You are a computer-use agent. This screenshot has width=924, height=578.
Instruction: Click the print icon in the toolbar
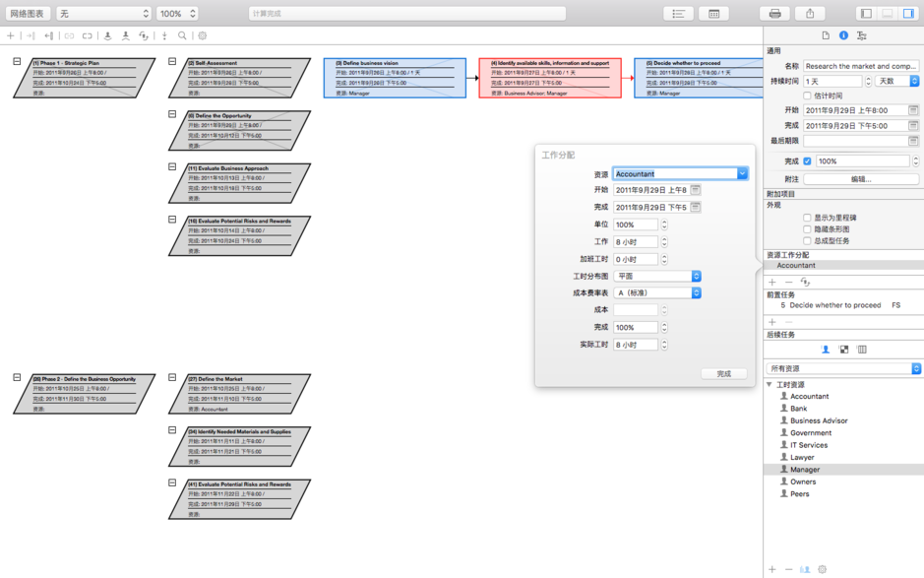(774, 13)
